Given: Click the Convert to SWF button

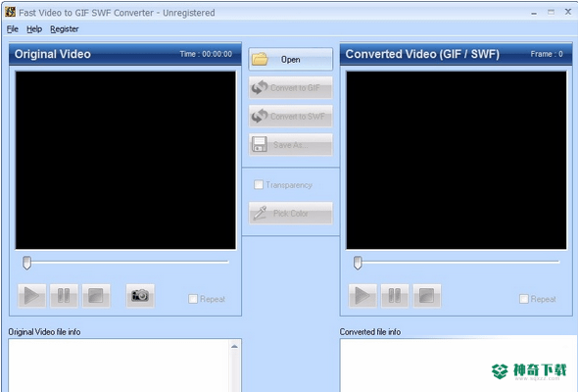Looking at the screenshot, I should 291,117.
